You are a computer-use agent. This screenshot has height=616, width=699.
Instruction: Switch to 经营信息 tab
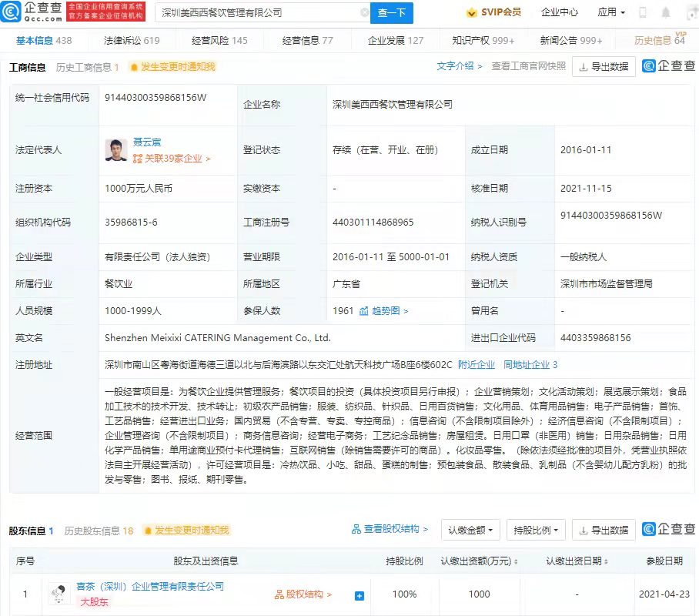pos(308,41)
